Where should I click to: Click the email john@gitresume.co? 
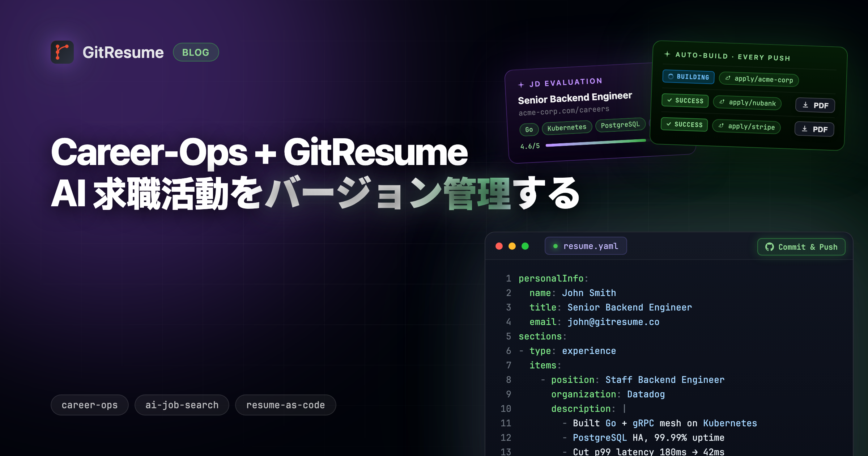(x=613, y=322)
